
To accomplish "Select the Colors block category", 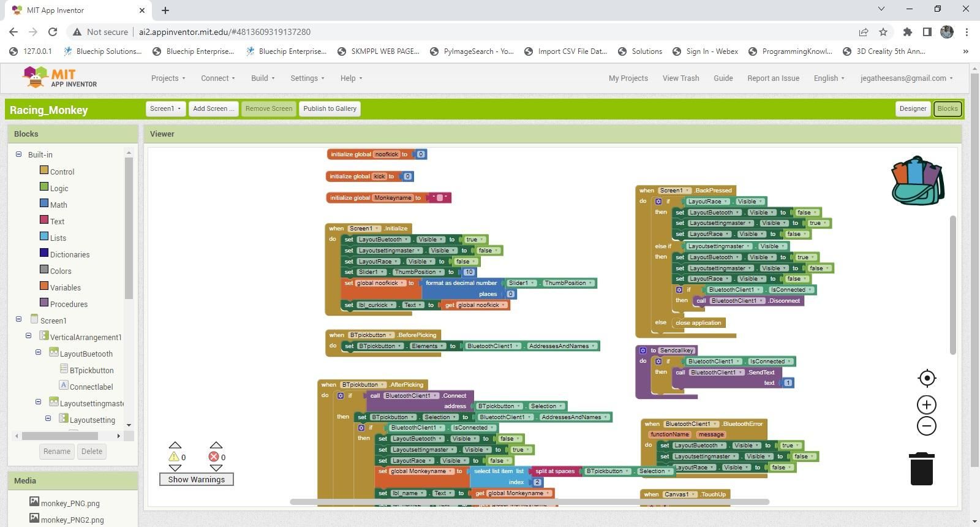I will 61,271.
